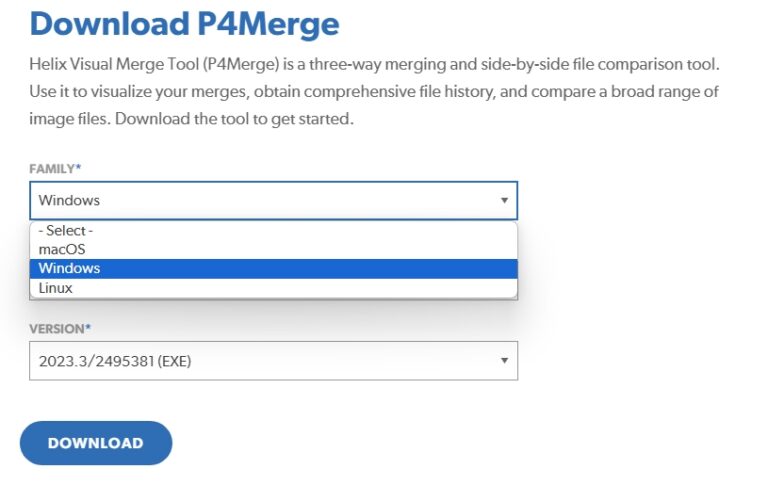Click the FAMILY field label
The width and height of the screenshot is (768, 485).
[x=52, y=169]
